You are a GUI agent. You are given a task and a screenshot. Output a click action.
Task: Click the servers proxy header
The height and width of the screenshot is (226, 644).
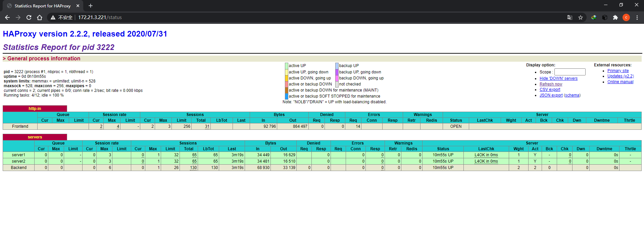click(x=35, y=137)
